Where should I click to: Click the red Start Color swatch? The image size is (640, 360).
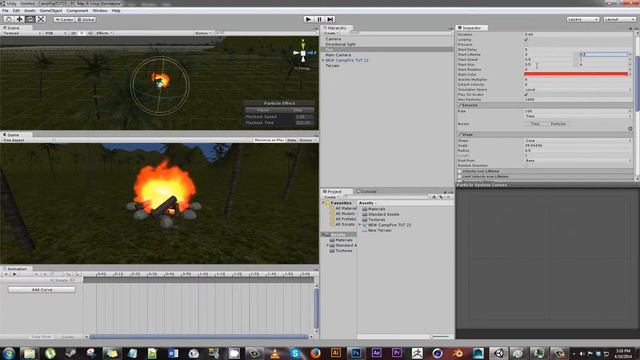click(x=576, y=74)
